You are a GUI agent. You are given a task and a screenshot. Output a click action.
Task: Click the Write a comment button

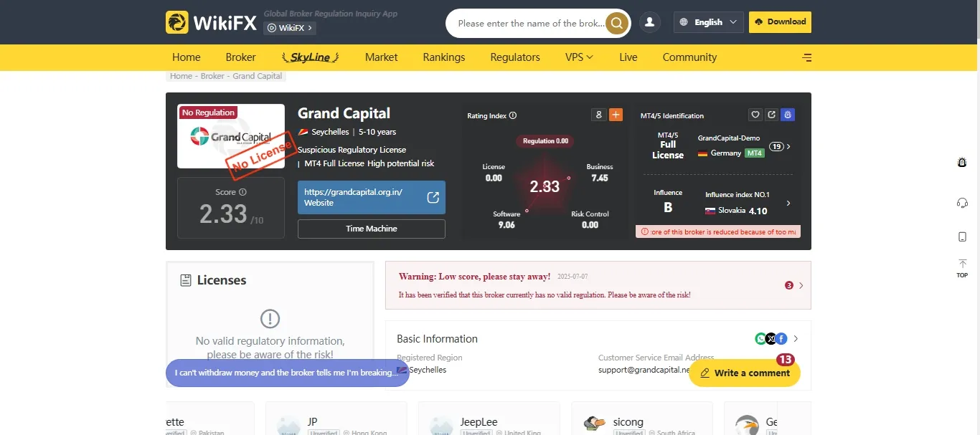(745, 373)
